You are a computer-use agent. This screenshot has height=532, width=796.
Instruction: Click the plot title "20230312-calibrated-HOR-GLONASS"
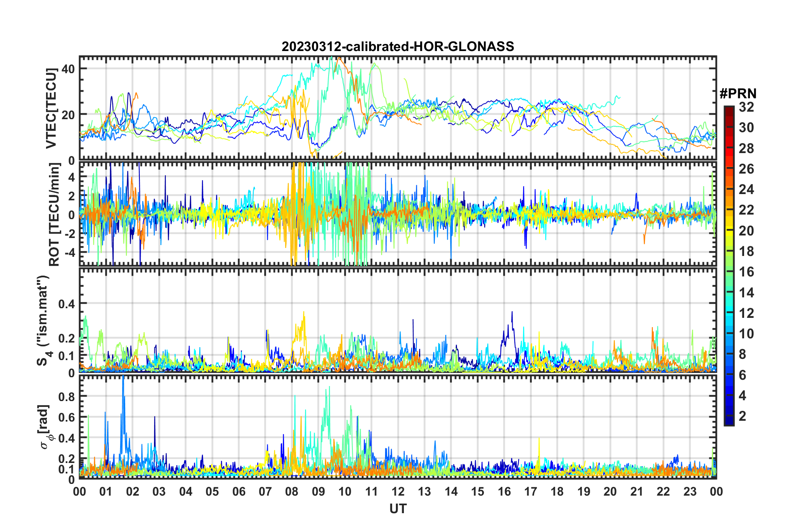(x=398, y=46)
